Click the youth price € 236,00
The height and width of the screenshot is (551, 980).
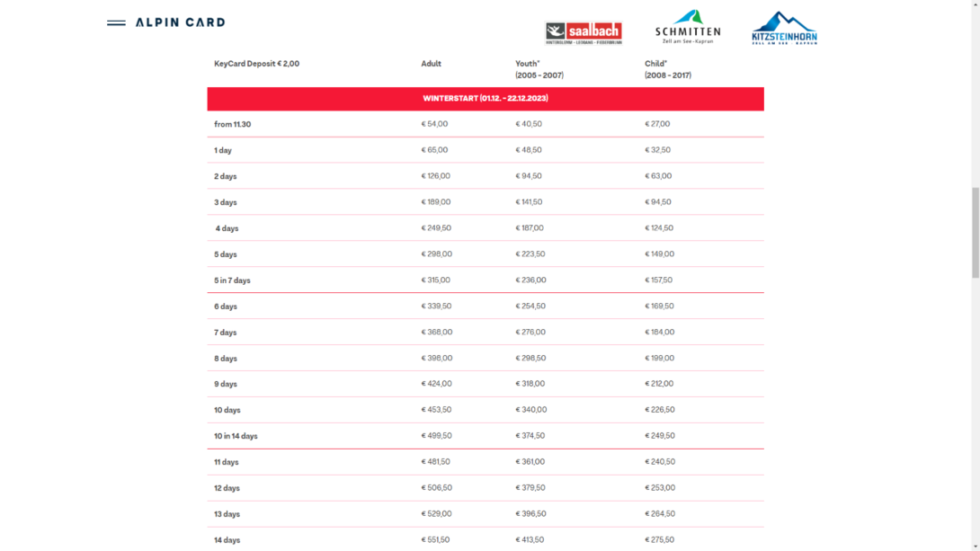(x=530, y=280)
